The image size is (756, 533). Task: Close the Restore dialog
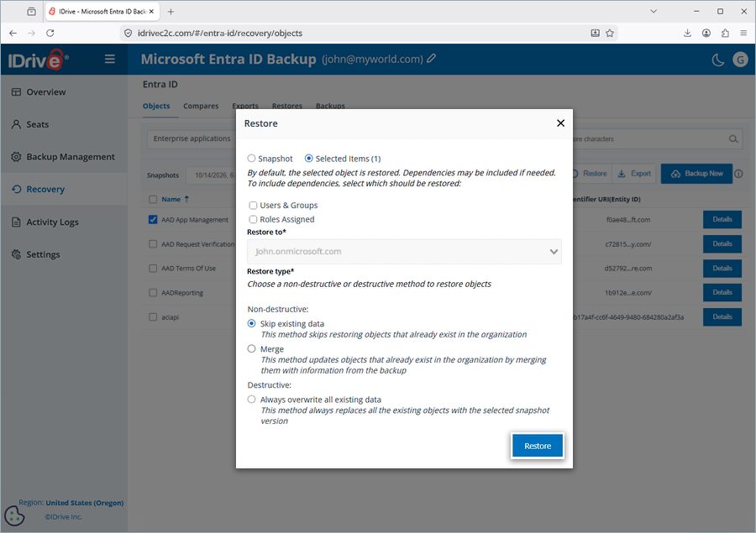coord(560,123)
